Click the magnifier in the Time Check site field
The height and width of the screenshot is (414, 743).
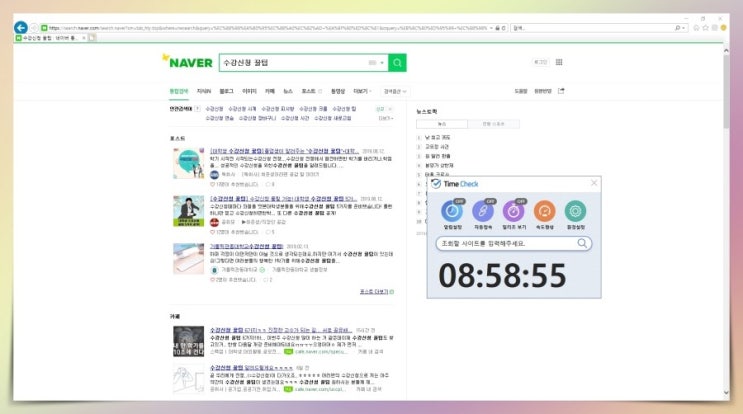pyautogui.click(x=582, y=243)
